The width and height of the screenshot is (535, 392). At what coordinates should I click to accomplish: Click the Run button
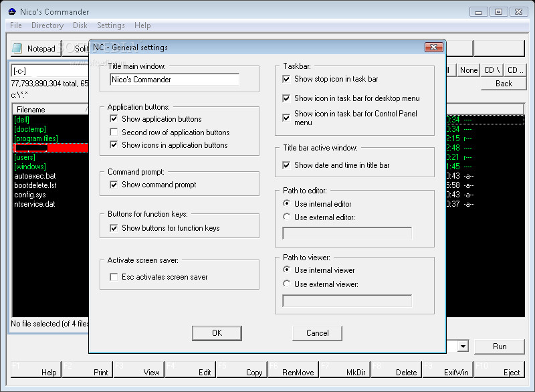[500, 347]
